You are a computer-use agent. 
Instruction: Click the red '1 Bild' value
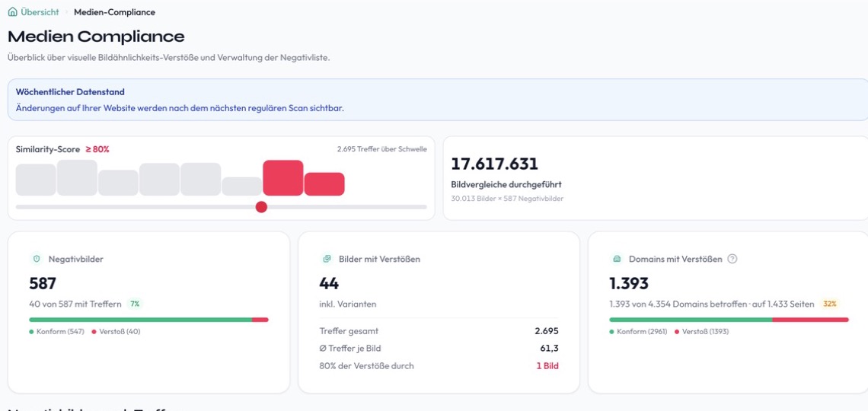click(x=547, y=365)
